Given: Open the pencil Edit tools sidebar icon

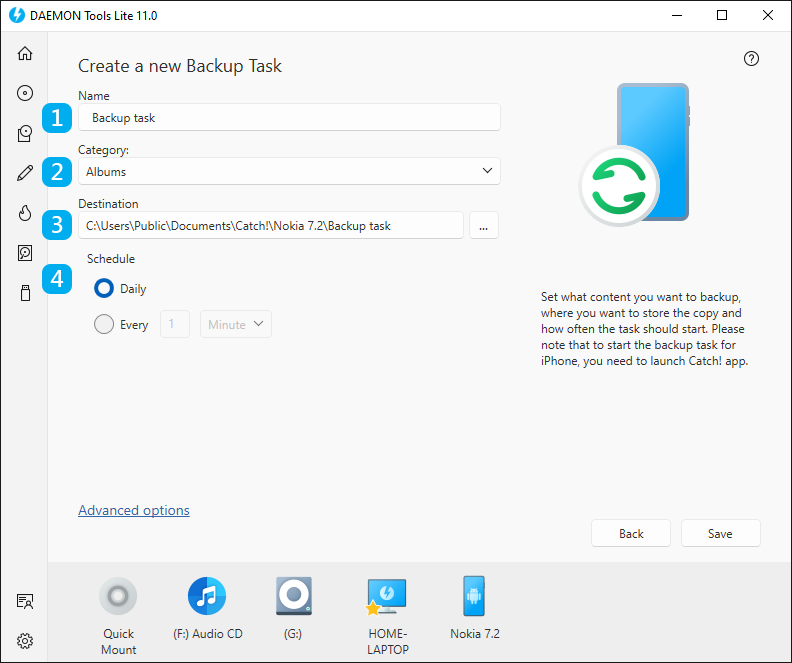Looking at the screenshot, I should (25, 173).
